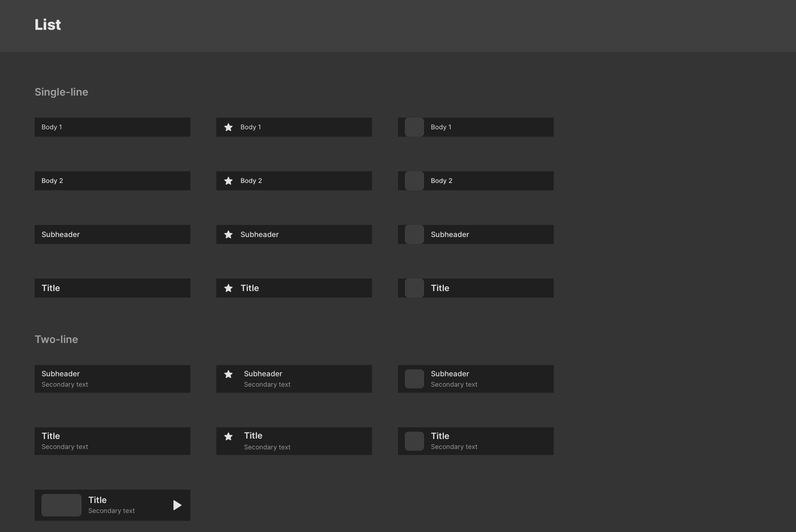Image resolution: width=796 pixels, height=532 pixels.
Task: Click the star in single-line Subheader row
Action: (228, 234)
